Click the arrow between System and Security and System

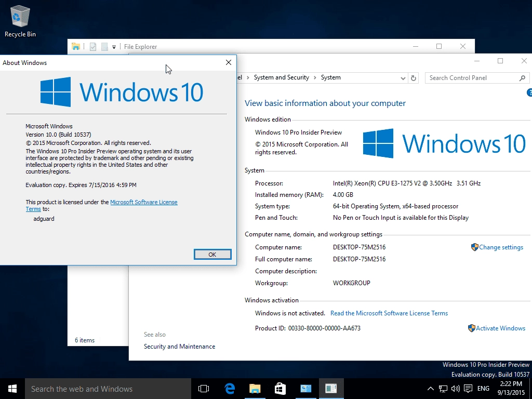pyautogui.click(x=315, y=78)
